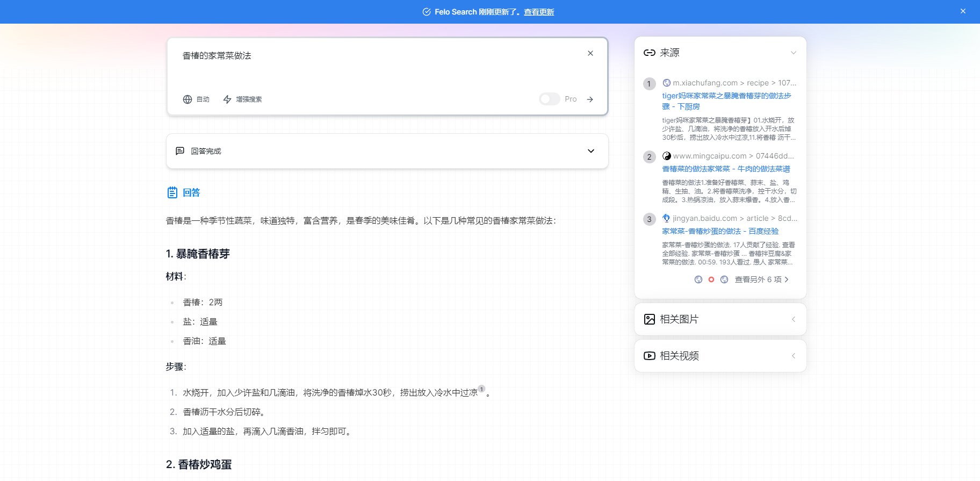Expand the 相关图片 panel chevron
980x481 pixels.
[x=794, y=319]
